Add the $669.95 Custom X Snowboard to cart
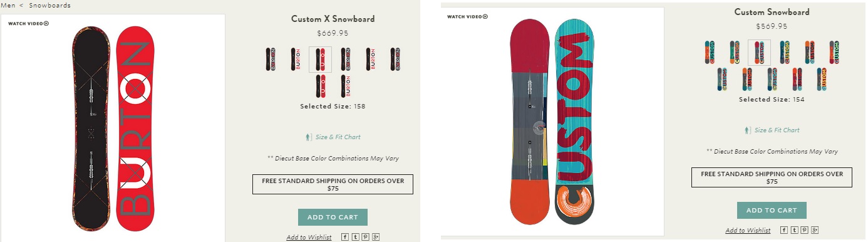This screenshot has width=868, height=242. 333,218
